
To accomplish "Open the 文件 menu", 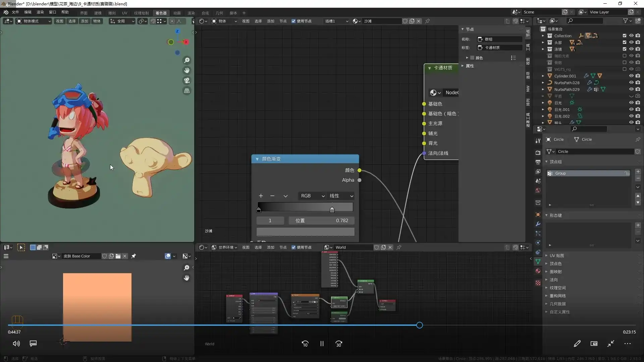I will (15, 12).
